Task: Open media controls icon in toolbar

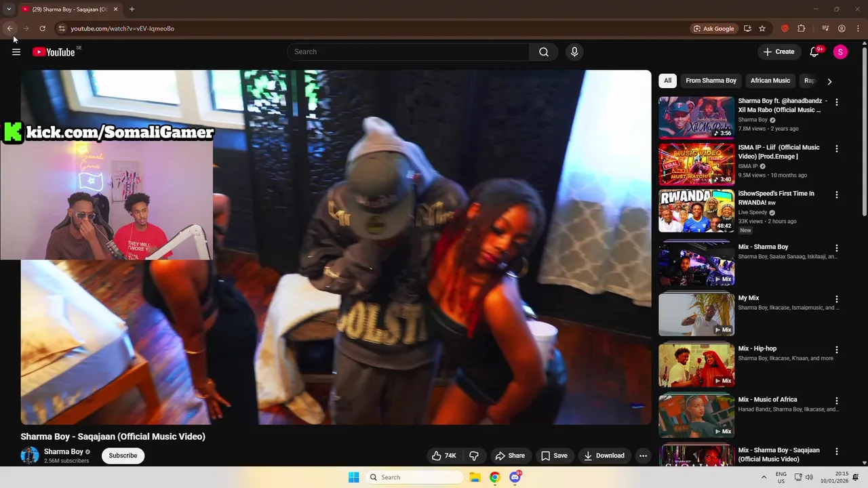Action: tap(825, 28)
